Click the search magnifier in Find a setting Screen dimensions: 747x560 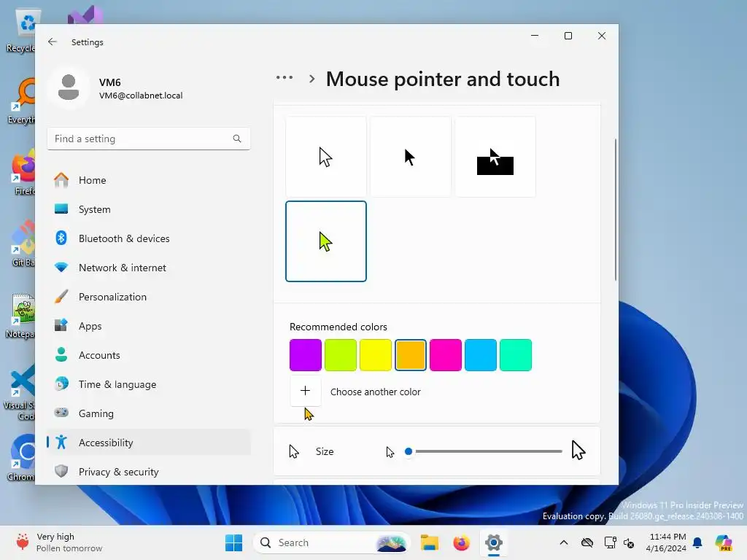click(237, 139)
